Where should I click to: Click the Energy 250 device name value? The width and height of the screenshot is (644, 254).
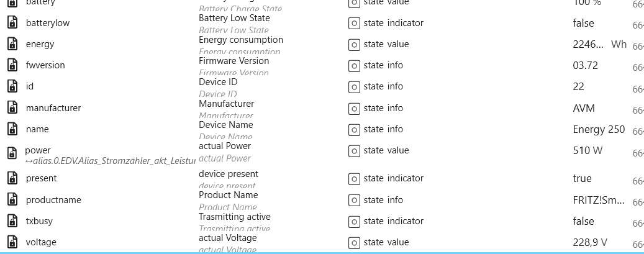599,129
